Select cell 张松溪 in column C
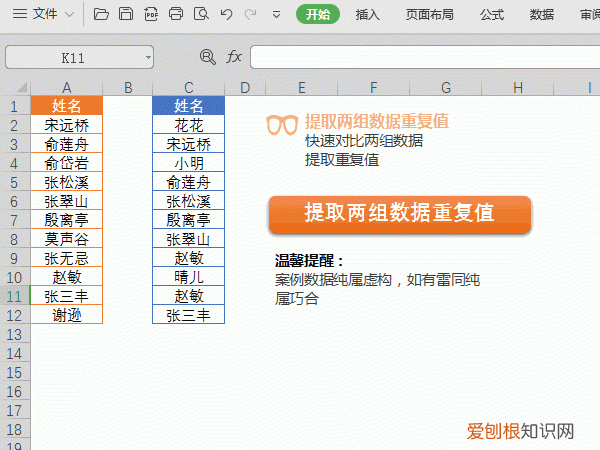 (189, 201)
